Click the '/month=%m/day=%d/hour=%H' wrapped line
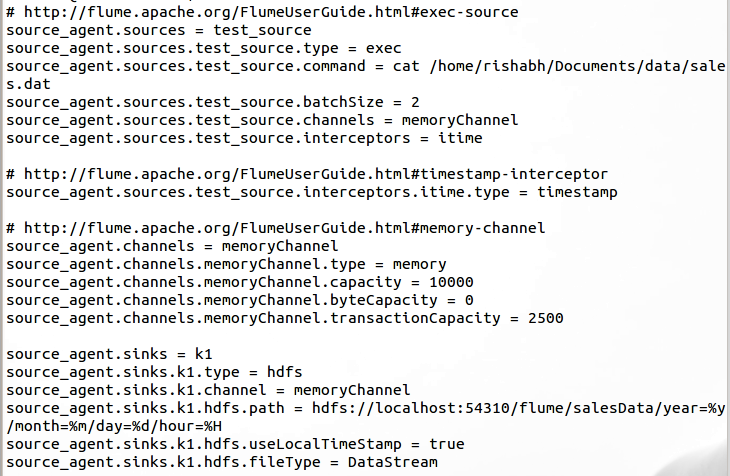 click(x=114, y=426)
